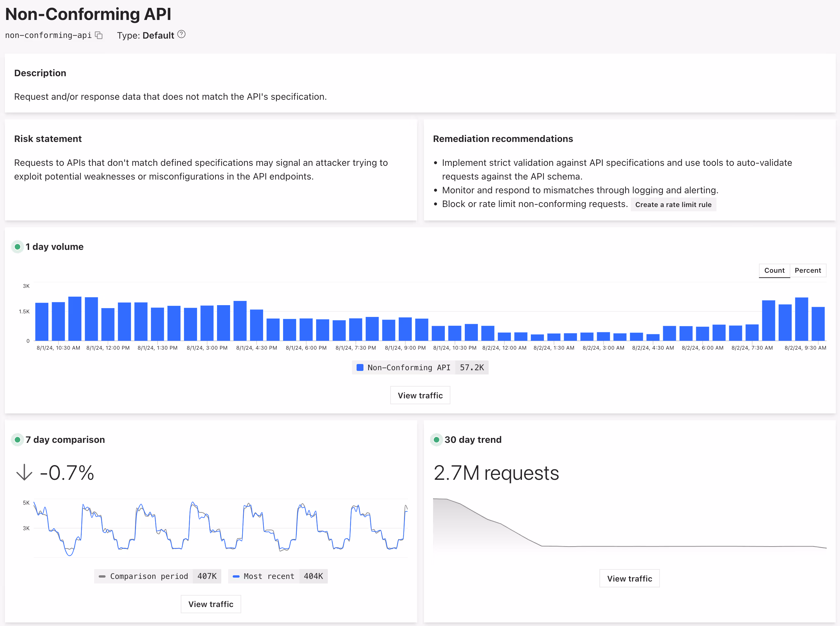Click the green status dot for 1 day volume

click(x=17, y=247)
